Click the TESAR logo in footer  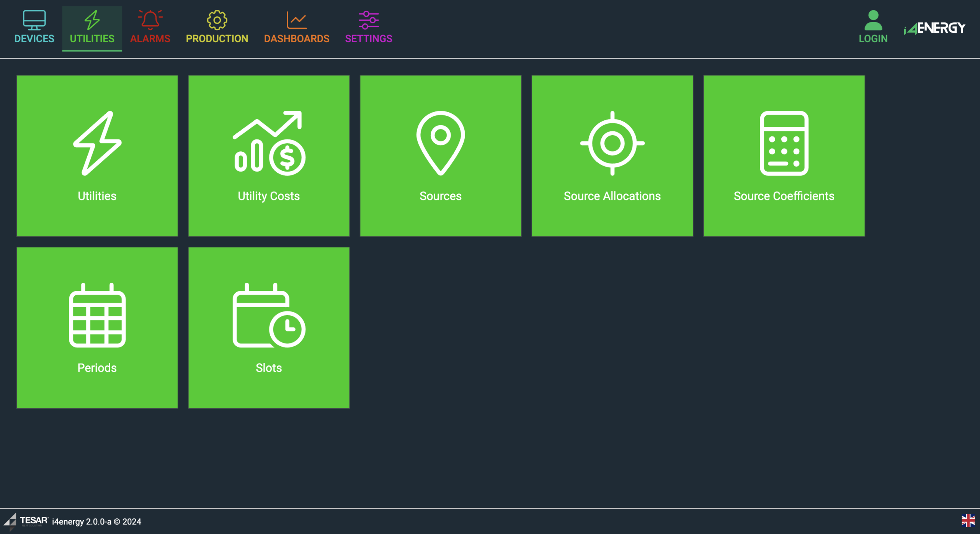[x=26, y=521]
